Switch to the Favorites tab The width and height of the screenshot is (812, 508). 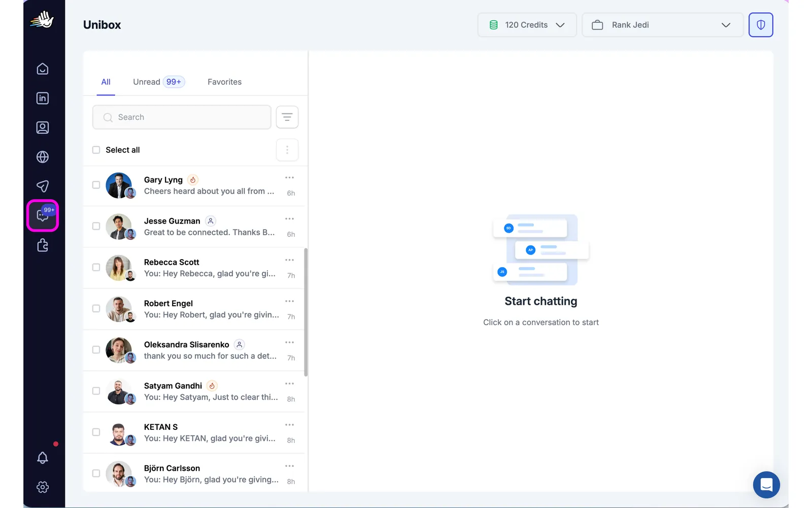tap(224, 82)
